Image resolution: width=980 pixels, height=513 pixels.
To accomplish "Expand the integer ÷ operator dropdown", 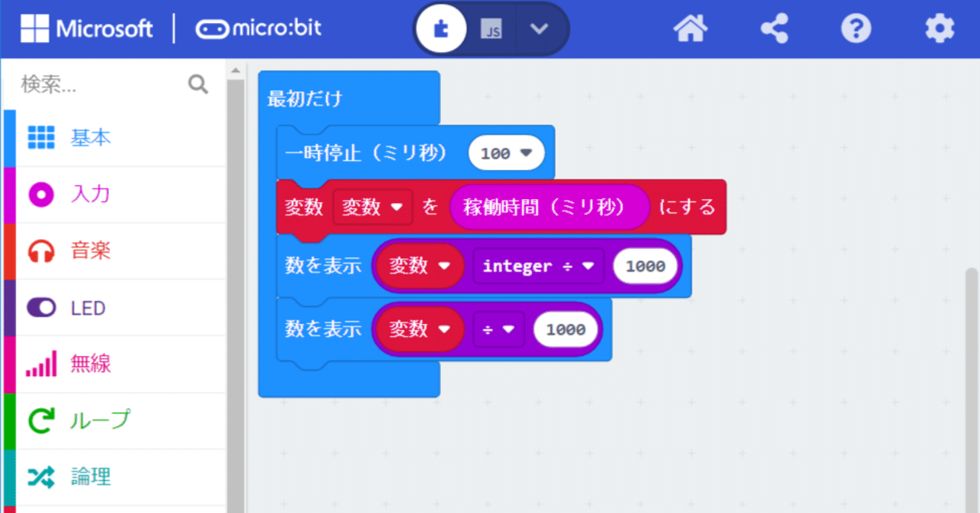I will point(538,266).
